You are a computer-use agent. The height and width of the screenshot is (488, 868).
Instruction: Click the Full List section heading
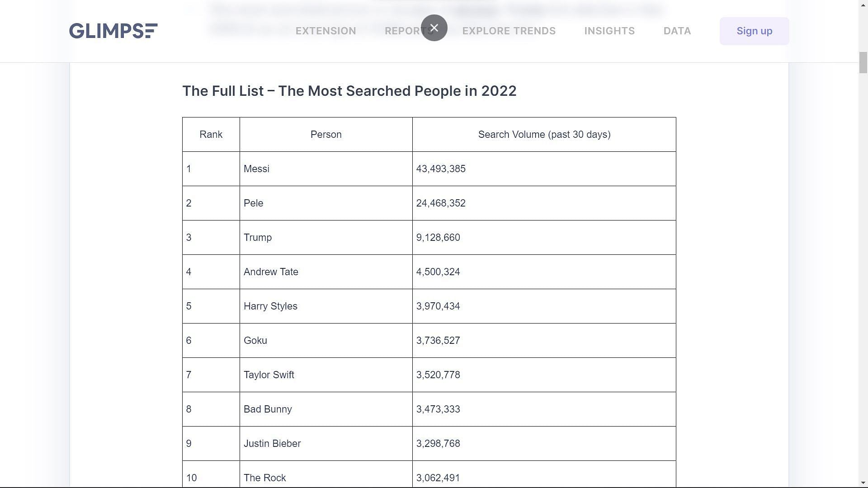click(349, 91)
